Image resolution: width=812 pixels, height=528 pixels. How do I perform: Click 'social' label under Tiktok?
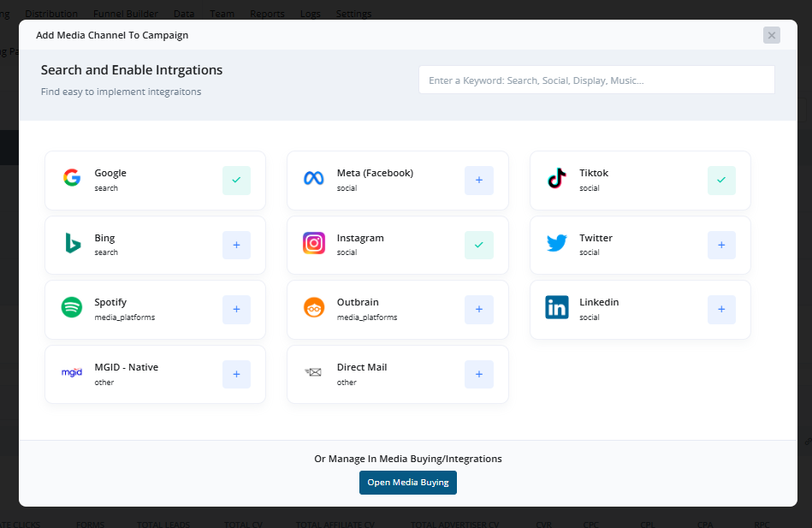[590, 188]
